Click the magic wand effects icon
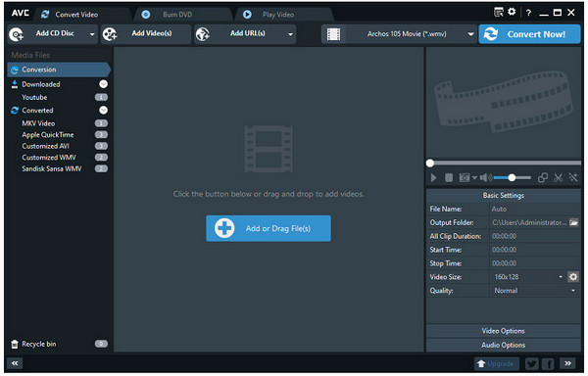Image resolution: width=588 pixels, height=376 pixels. click(573, 177)
